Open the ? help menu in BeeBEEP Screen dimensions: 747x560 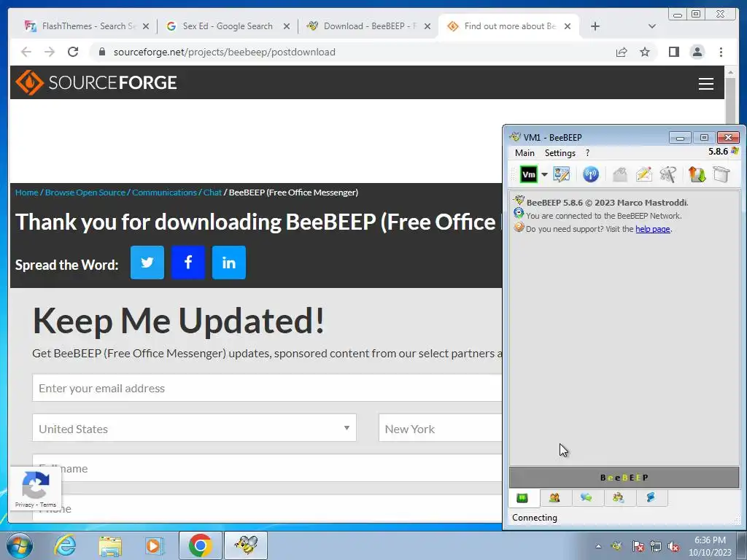click(x=587, y=153)
